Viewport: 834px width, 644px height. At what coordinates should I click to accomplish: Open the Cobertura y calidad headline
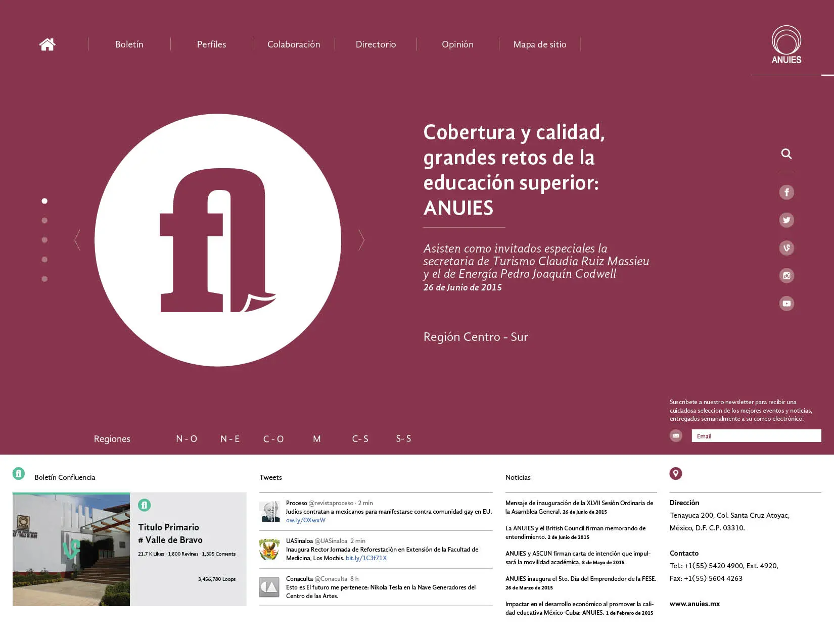(514, 170)
